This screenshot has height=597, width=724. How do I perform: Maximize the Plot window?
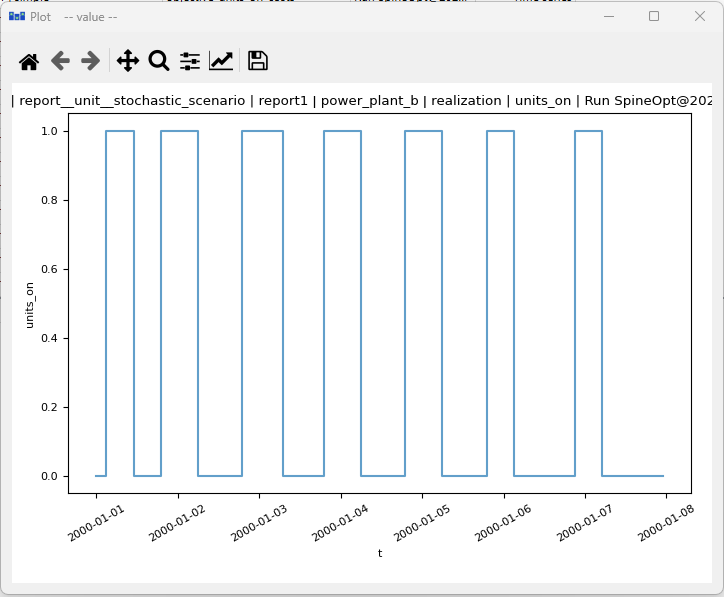tap(654, 17)
